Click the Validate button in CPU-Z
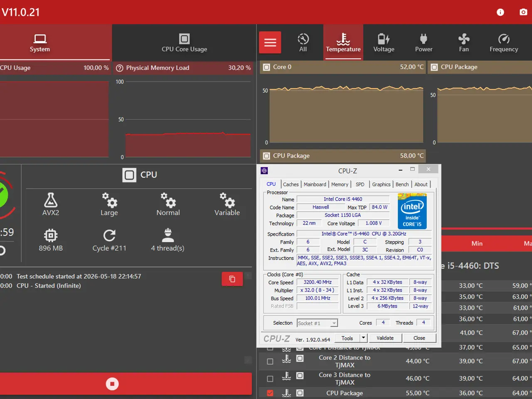Viewport: 532px width, 399px height. [x=385, y=338]
